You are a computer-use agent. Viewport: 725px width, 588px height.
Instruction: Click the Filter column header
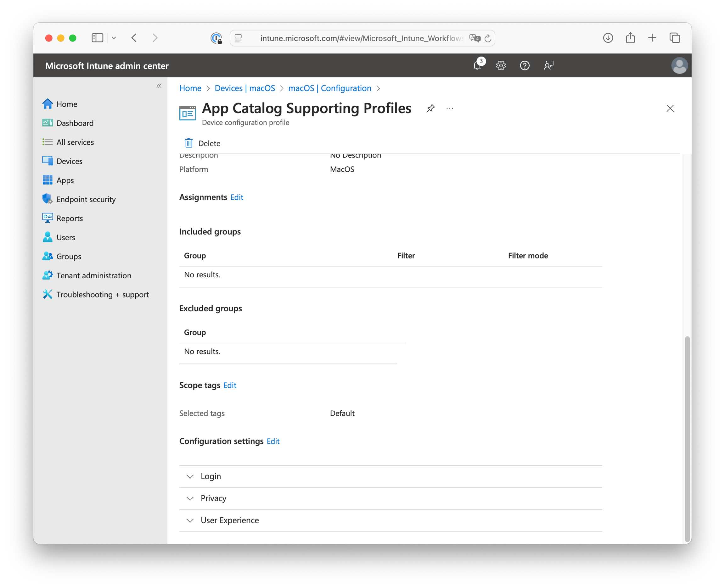pyautogui.click(x=406, y=255)
